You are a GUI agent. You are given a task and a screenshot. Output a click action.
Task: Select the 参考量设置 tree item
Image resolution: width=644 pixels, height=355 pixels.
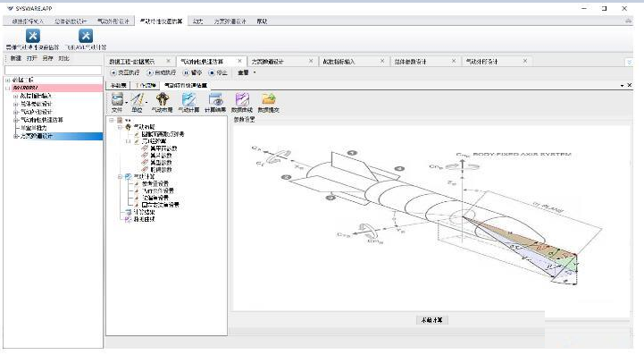tap(155, 183)
